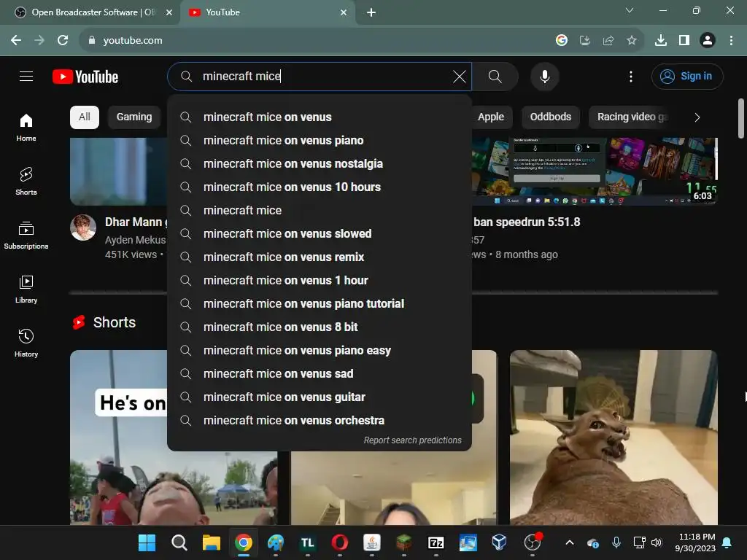The image size is (747, 560).
Task: Click the Minecraft block taskbar icon
Action: 404,542
